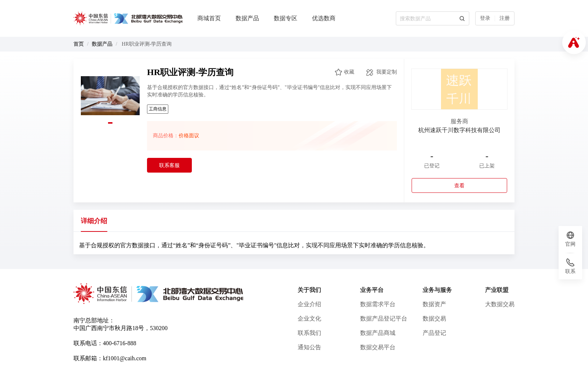Image resolution: width=588 pixels, height=368 pixels.
Task: Open footer link 数据需求平台
Action: click(378, 304)
